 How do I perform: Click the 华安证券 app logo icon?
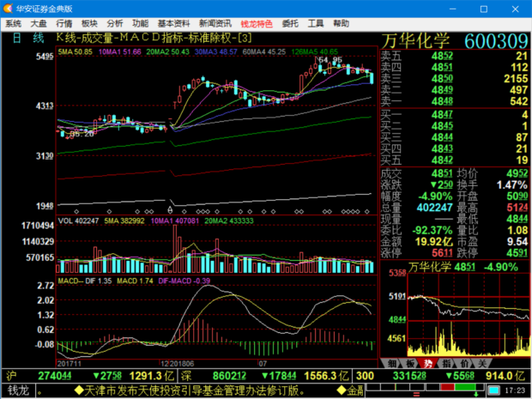point(8,9)
